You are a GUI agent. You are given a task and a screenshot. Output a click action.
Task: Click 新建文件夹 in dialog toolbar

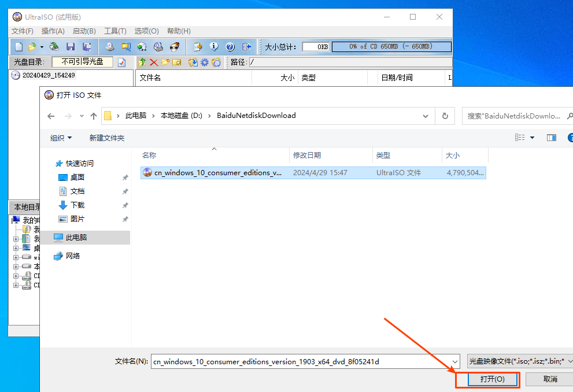pos(107,138)
